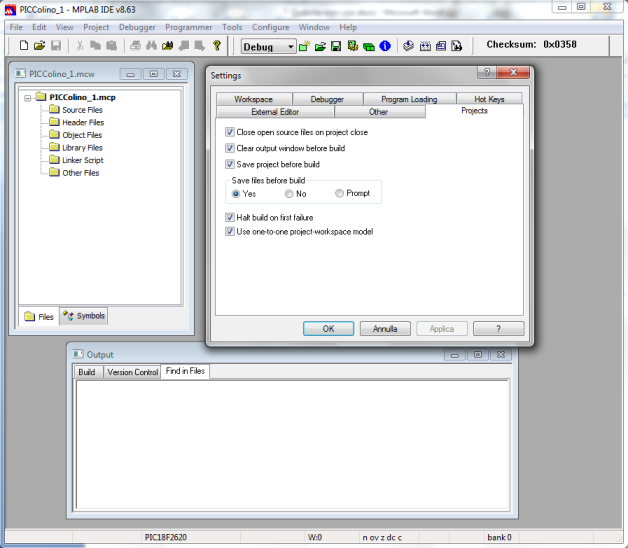This screenshot has height=548, width=628.
Task: Switch to the Build tab in Output
Action: (87, 372)
